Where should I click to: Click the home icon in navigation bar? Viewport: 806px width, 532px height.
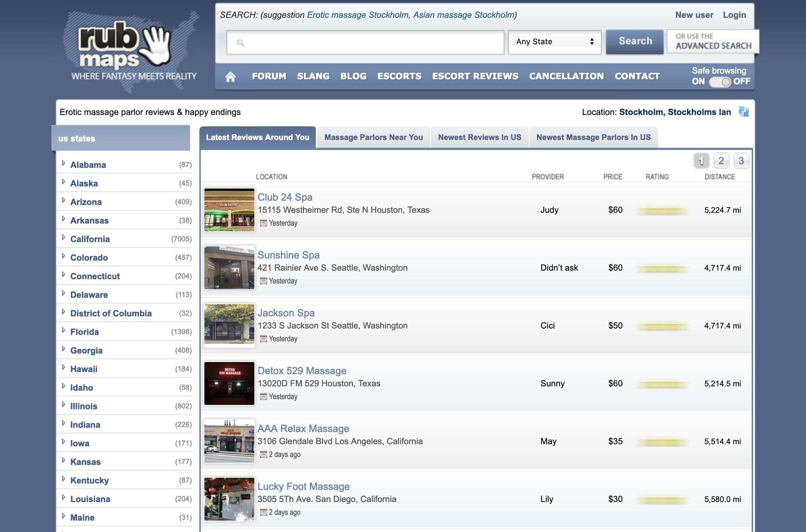click(x=230, y=76)
